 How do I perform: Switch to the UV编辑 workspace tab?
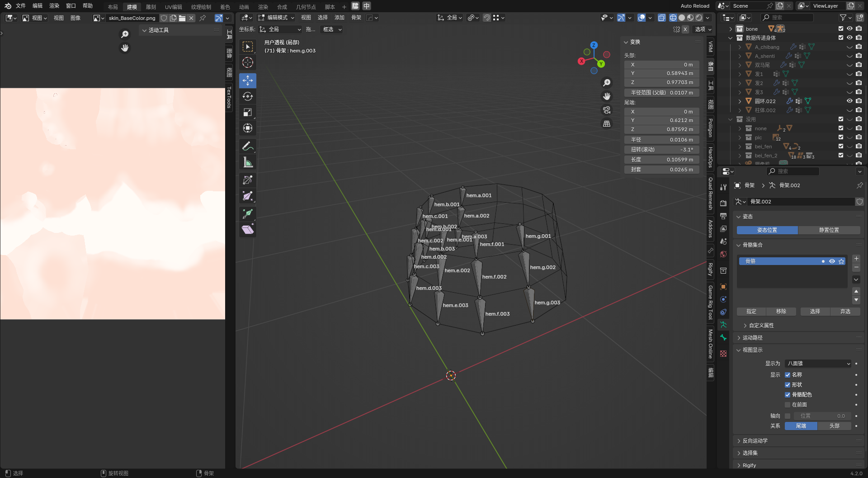[x=173, y=7]
